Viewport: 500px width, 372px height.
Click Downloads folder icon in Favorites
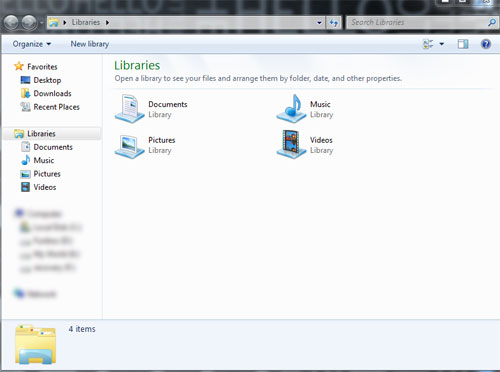25,93
